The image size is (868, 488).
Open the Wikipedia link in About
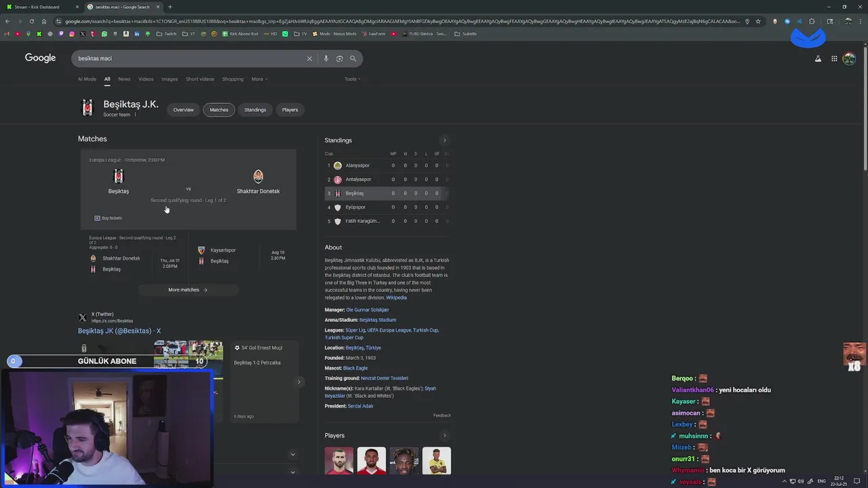click(x=396, y=298)
